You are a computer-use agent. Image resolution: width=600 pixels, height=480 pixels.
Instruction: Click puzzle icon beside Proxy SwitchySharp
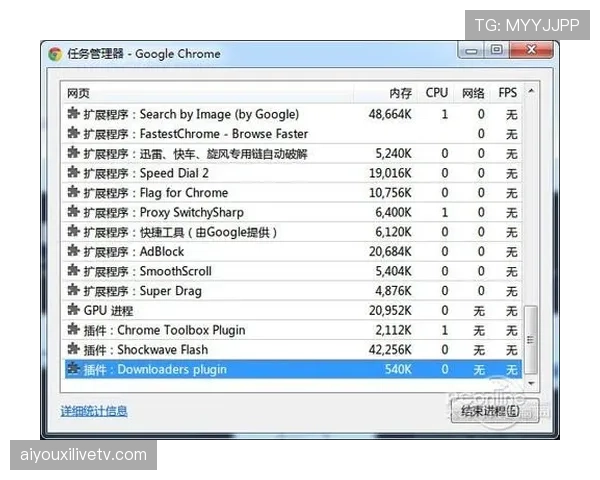pyautogui.click(x=73, y=211)
